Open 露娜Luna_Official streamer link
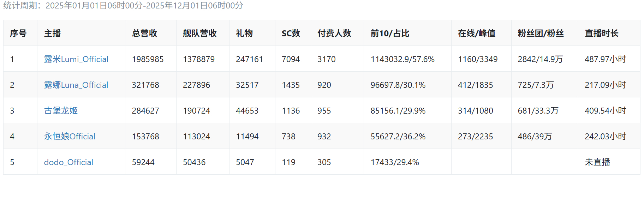The image size is (644, 217). (x=76, y=85)
